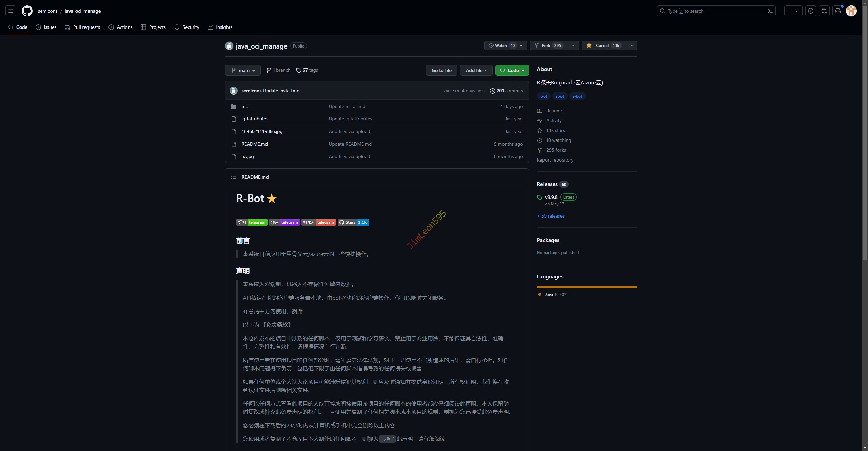
Task: Open the command palette icon
Action: pyautogui.click(x=770, y=11)
